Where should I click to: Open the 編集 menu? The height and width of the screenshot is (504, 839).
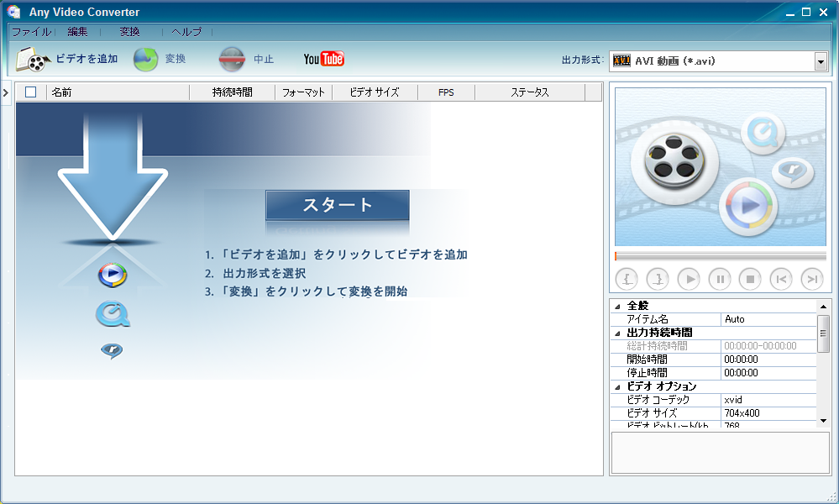(x=77, y=32)
